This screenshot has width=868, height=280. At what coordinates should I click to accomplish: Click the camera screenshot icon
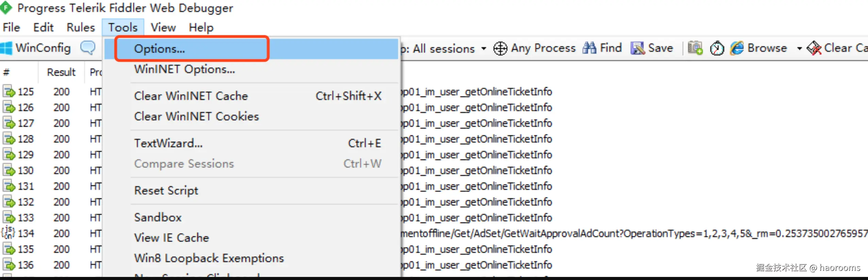tap(695, 48)
